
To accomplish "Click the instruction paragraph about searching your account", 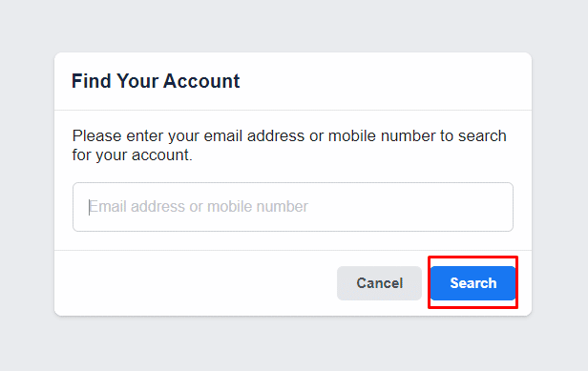I will [x=289, y=145].
